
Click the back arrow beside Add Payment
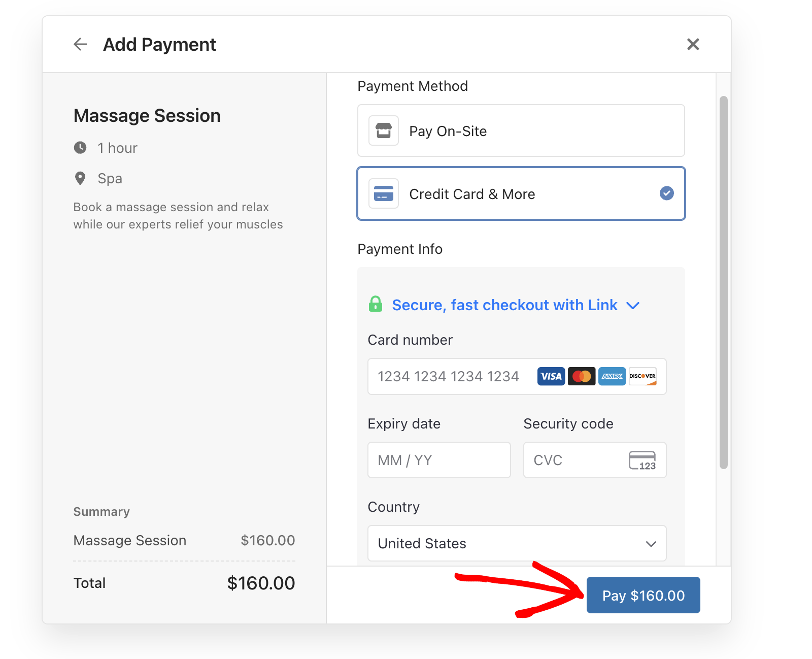pos(80,45)
